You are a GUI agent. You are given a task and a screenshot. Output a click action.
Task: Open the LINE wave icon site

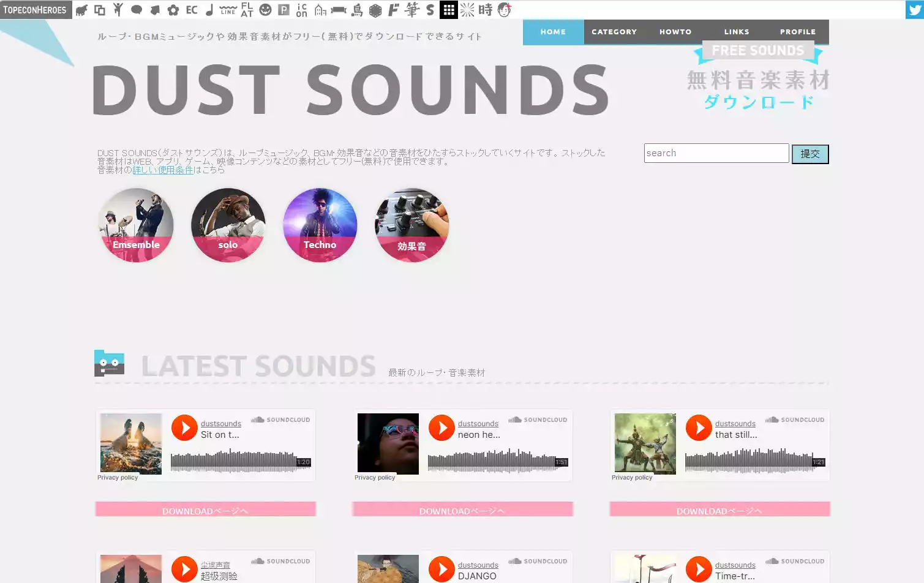click(228, 10)
